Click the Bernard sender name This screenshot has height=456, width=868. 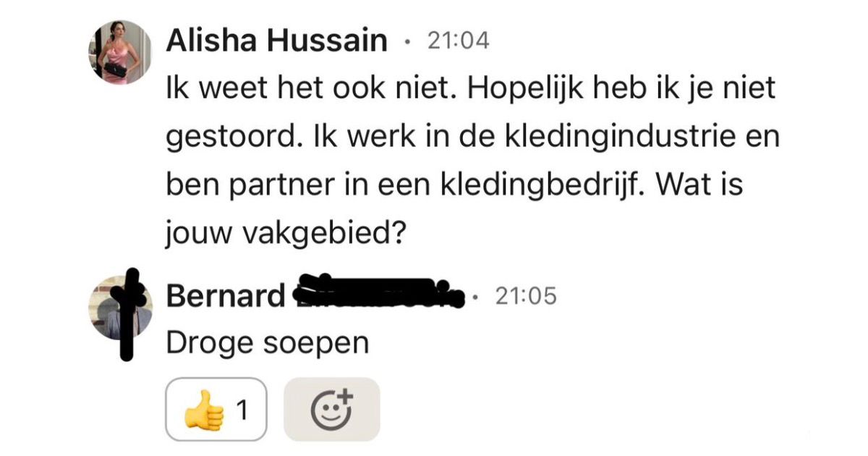coord(226,296)
